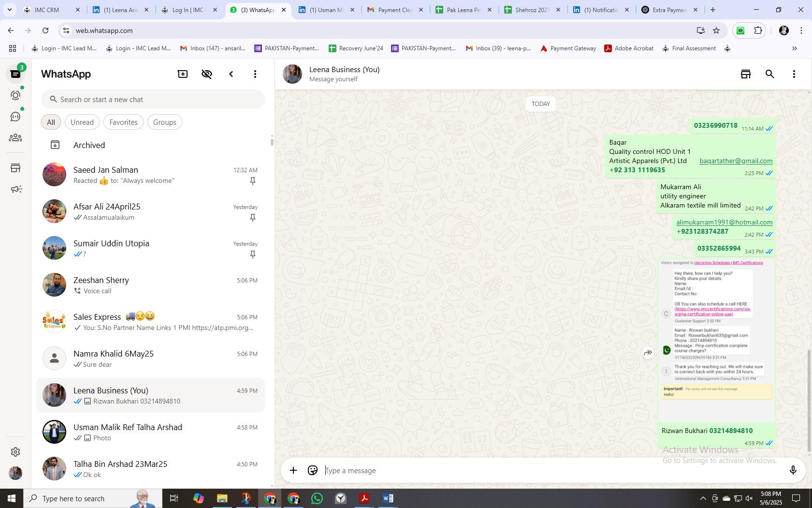The width and height of the screenshot is (812, 508).
Task: Open the Sales Express group chat
Action: click(151, 322)
